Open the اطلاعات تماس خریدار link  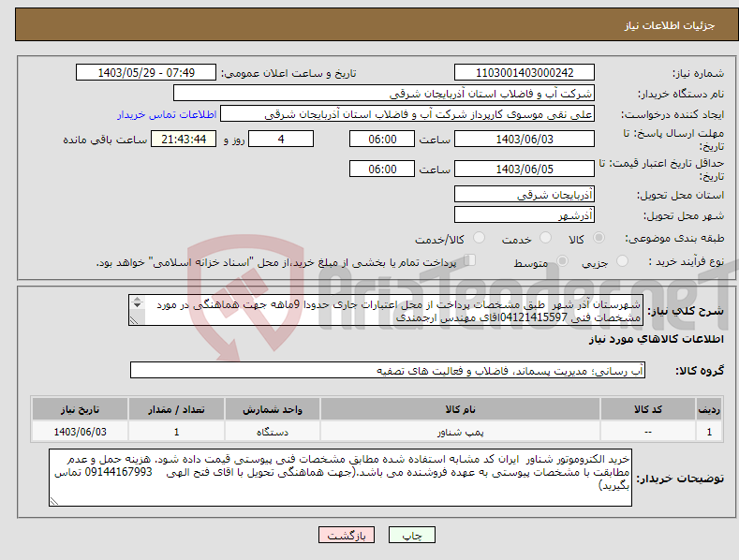(167, 114)
